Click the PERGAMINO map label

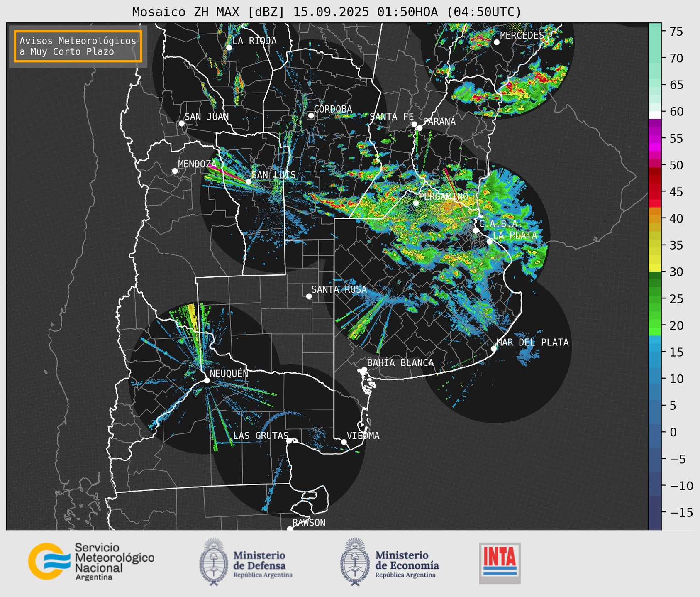pos(443,196)
